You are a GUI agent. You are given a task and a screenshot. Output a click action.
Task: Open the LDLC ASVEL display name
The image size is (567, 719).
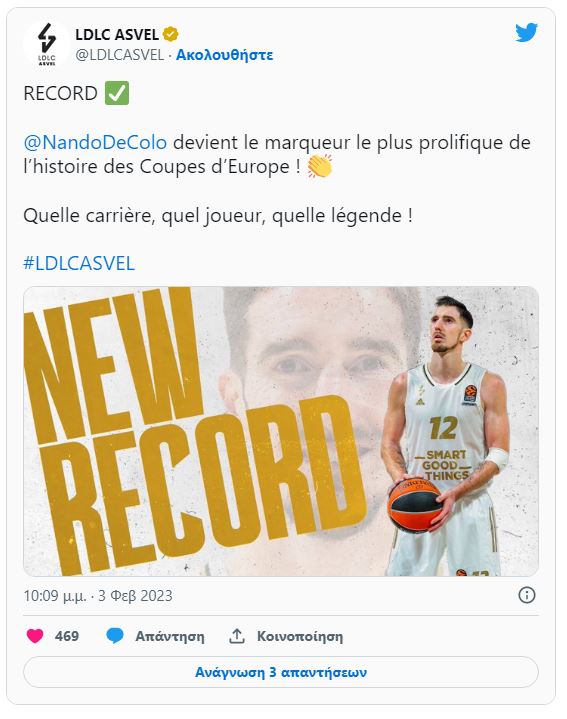[117, 34]
